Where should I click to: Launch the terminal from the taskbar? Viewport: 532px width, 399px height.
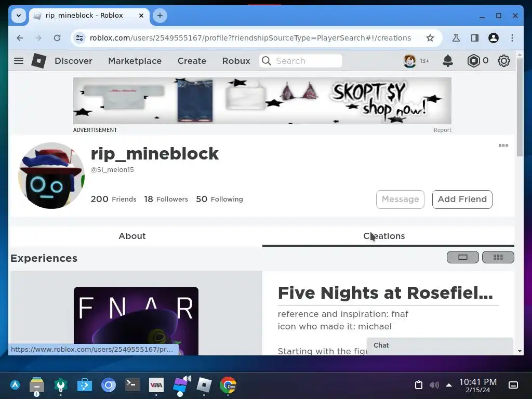click(x=132, y=385)
